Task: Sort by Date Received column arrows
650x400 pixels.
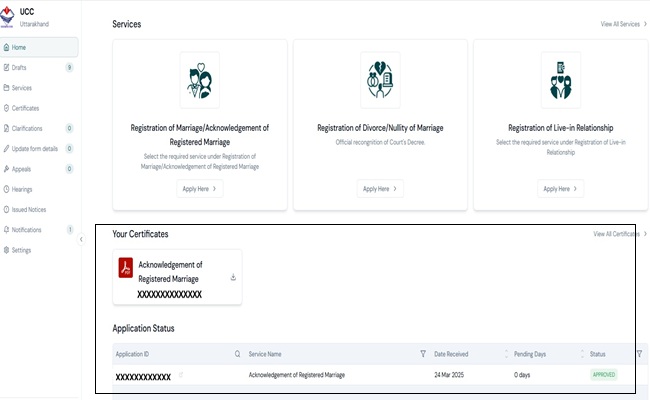Action: coord(501,354)
